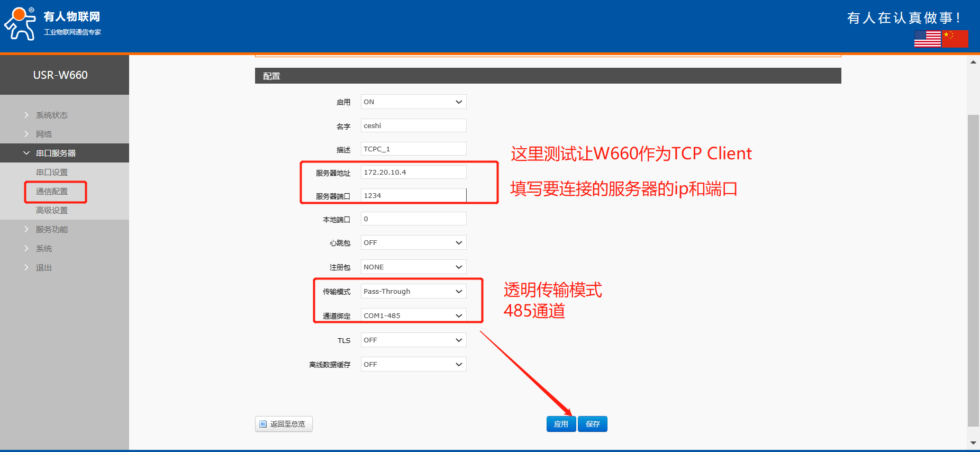The width and height of the screenshot is (980, 452).
Task: Open 高级设置 in the sidebar
Action: point(52,210)
